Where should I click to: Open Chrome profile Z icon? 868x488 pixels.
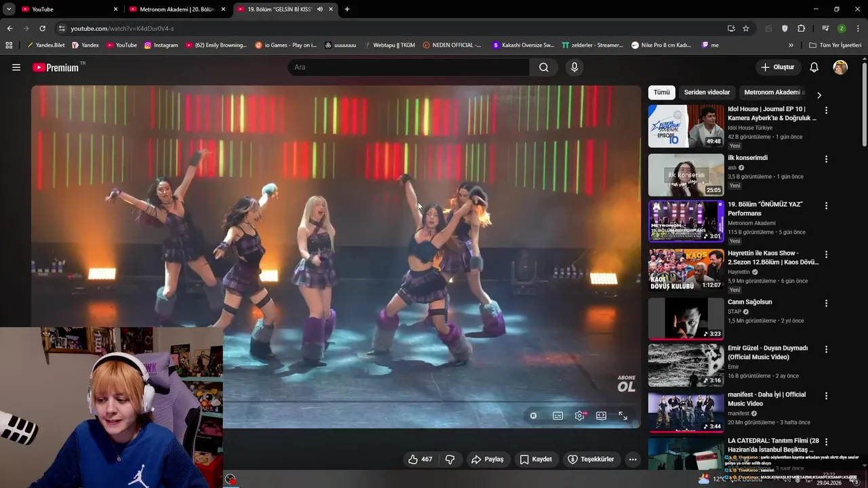click(x=842, y=28)
